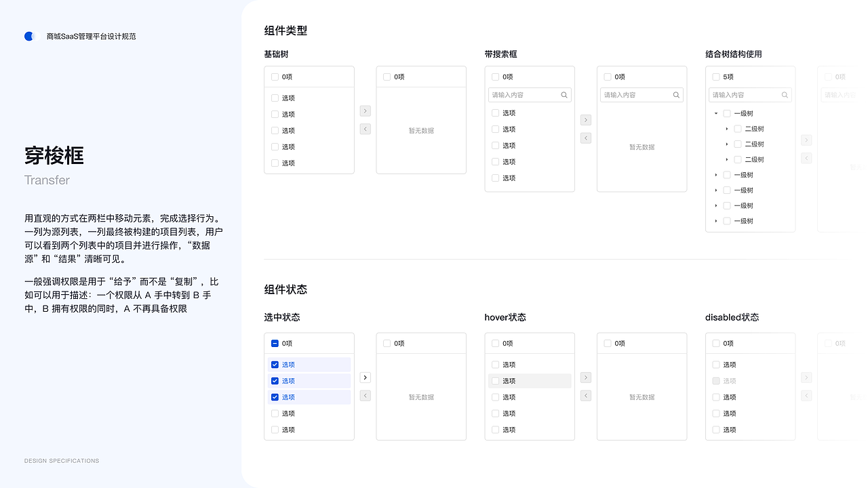Image resolution: width=868 pixels, height=488 pixels.
Task: Click the move-left arrow in the disabled状态 transfer
Action: (806, 396)
